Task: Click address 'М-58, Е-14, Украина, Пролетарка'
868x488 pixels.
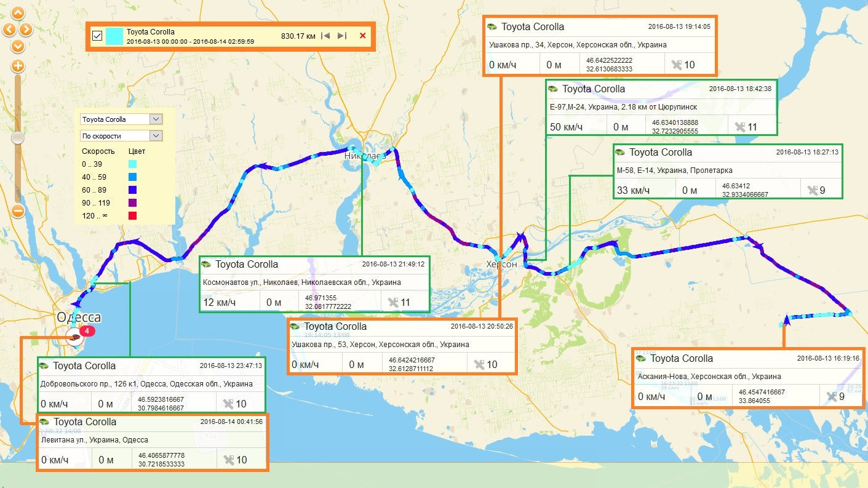Action: pos(674,170)
